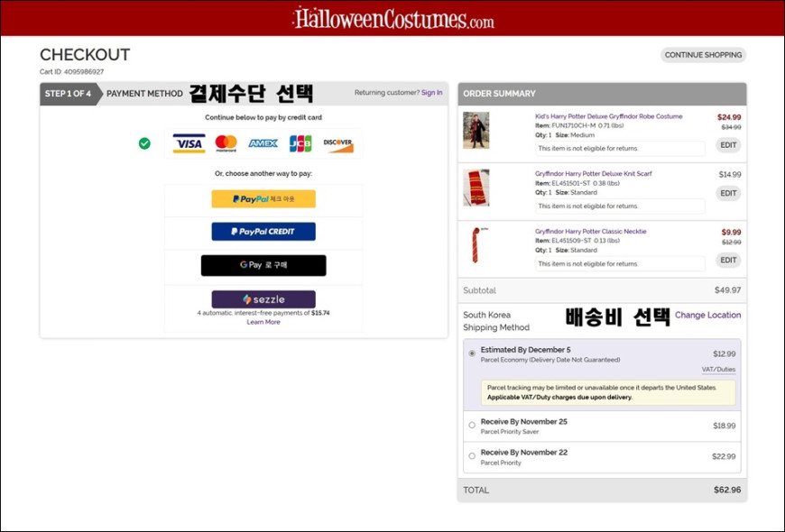Open Gryffindor Robe Costume thumbnail
The width and height of the screenshot is (785, 532).
pos(476,130)
